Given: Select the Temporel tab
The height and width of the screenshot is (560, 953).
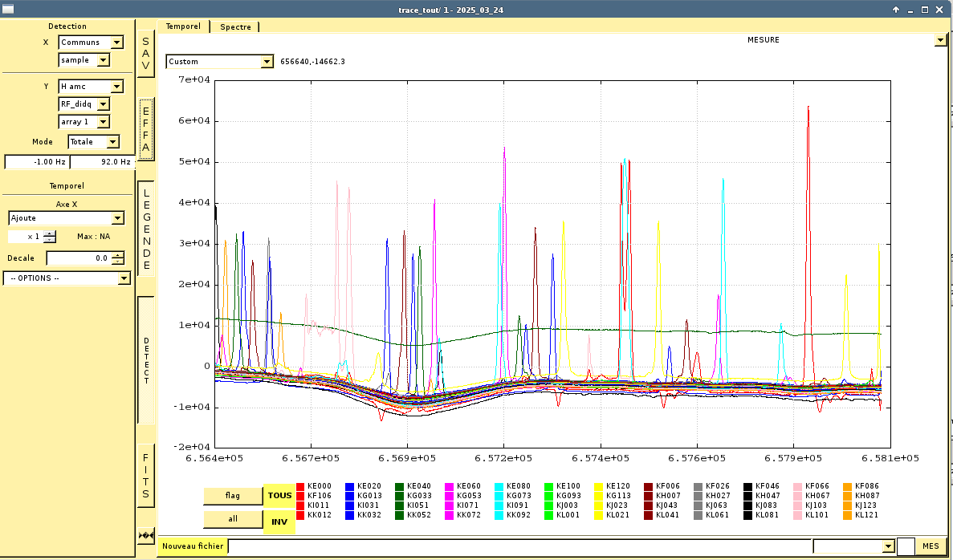Looking at the screenshot, I should pyautogui.click(x=183, y=26).
